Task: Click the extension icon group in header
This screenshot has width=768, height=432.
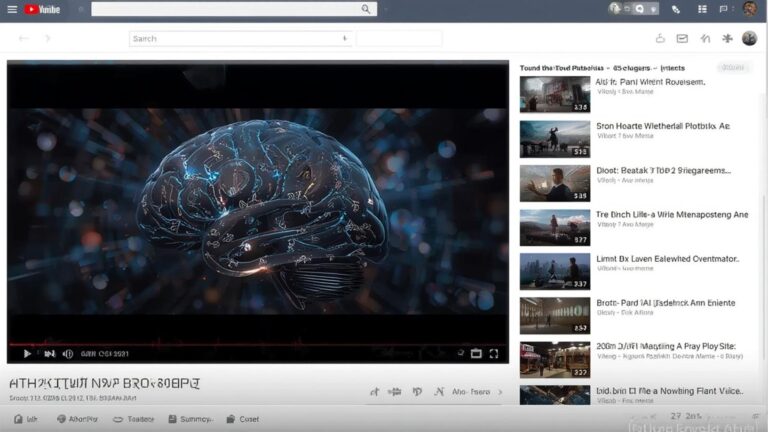Action: tap(633, 9)
